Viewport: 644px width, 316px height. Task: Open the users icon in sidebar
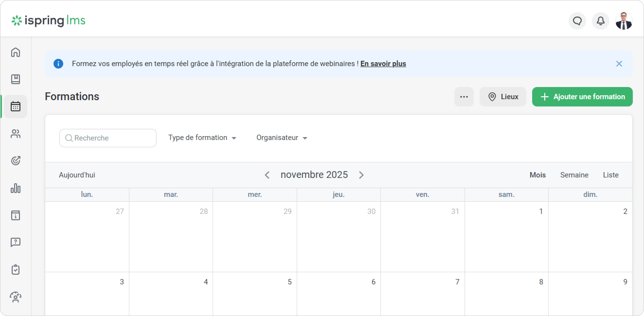(16, 134)
